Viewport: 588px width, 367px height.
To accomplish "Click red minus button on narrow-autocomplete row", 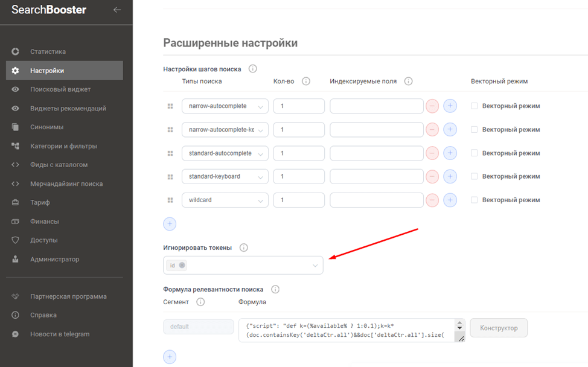I will [x=432, y=106].
